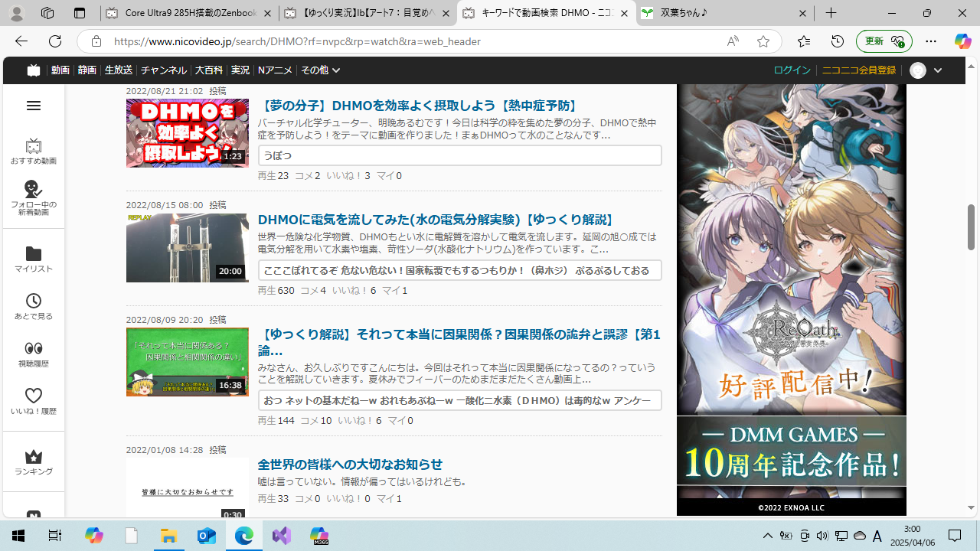Show hidden system tray icons
980x551 pixels.
point(767,536)
